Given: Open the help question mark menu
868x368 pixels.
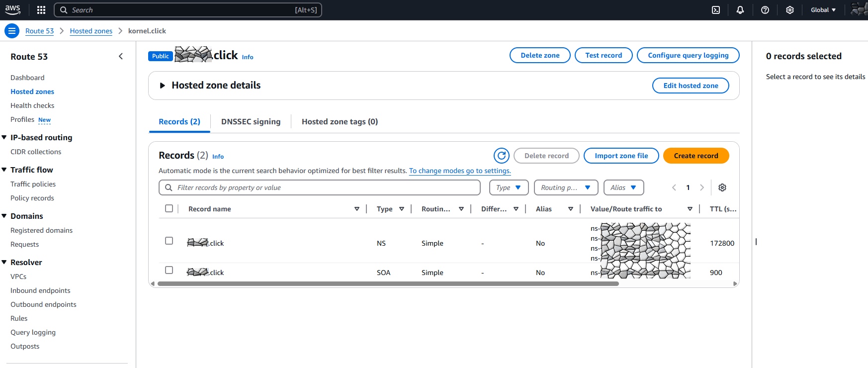Looking at the screenshot, I should click(765, 10).
